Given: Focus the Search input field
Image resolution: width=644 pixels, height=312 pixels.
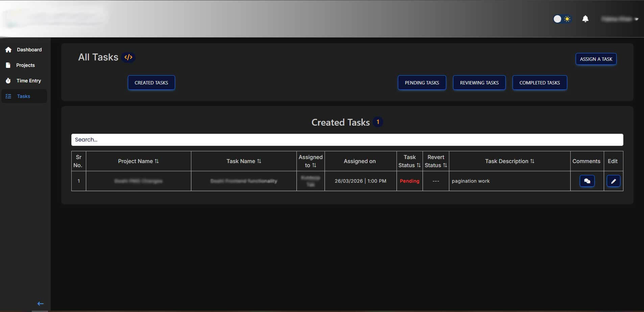Looking at the screenshot, I should (347, 140).
